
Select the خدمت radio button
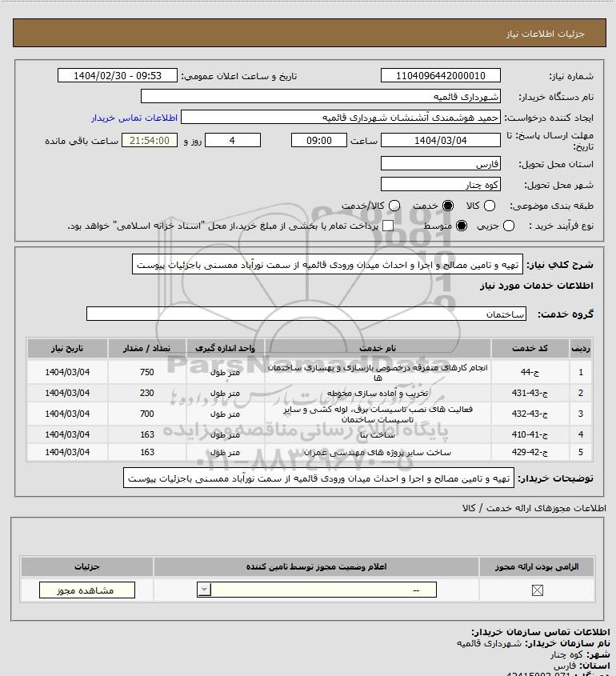(448, 206)
